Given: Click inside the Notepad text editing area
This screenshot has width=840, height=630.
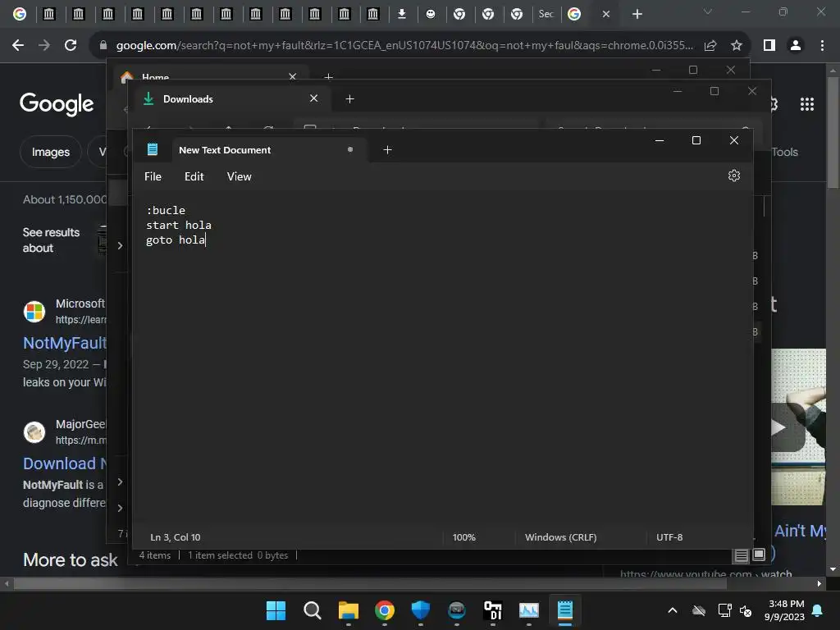Looking at the screenshot, I should click(442, 356).
